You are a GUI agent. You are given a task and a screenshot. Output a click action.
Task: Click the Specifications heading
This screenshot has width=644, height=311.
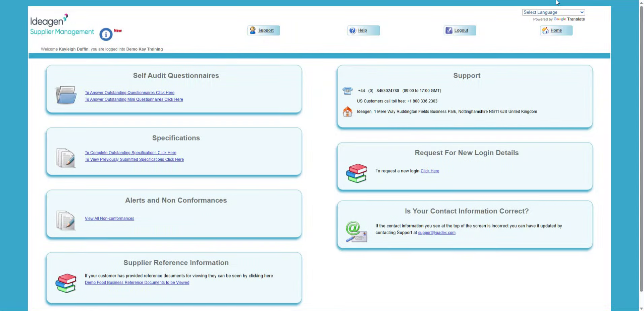(x=176, y=138)
